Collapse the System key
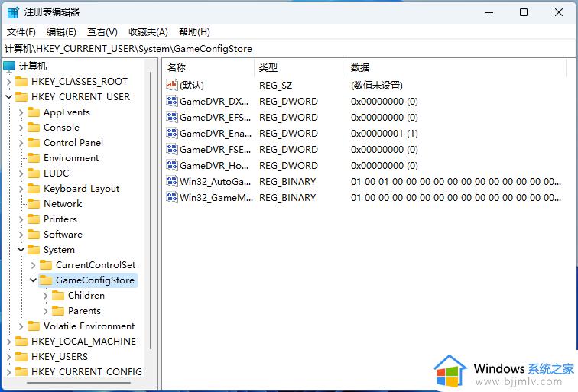Viewport: 578px width, 392px height. coord(21,250)
